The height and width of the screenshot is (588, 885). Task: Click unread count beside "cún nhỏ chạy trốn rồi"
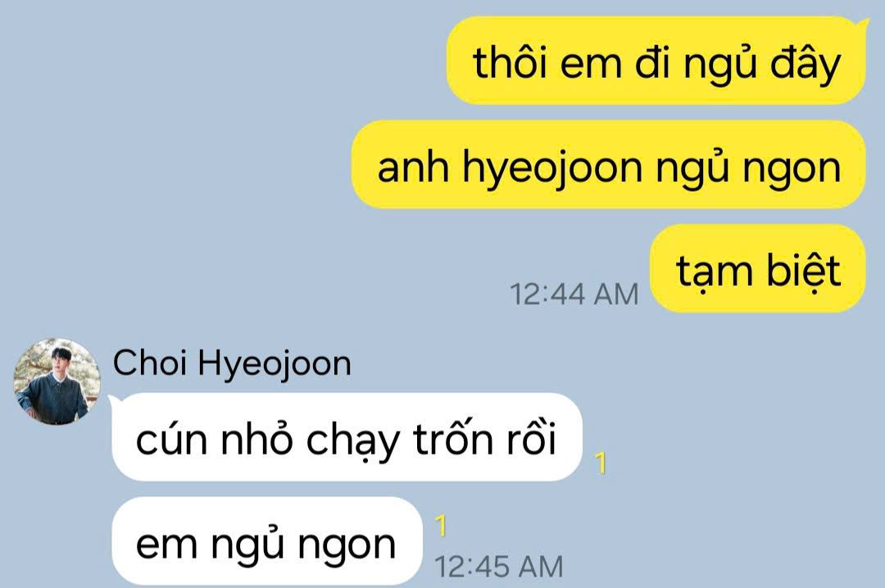pyautogui.click(x=601, y=463)
